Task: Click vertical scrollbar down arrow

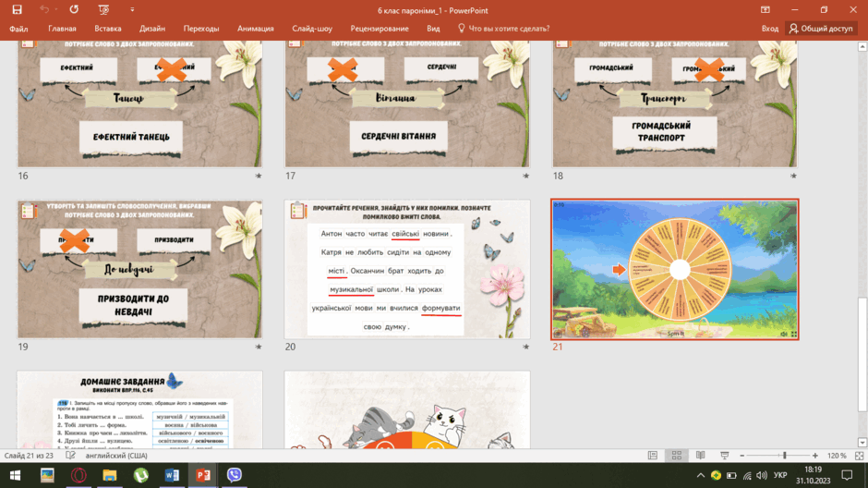Action: point(862,442)
